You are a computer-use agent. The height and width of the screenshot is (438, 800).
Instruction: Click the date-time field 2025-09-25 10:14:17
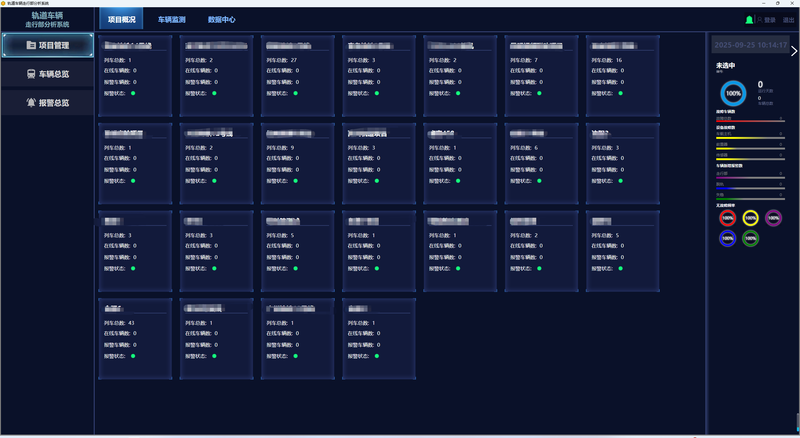pyautogui.click(x=750, y=45)
